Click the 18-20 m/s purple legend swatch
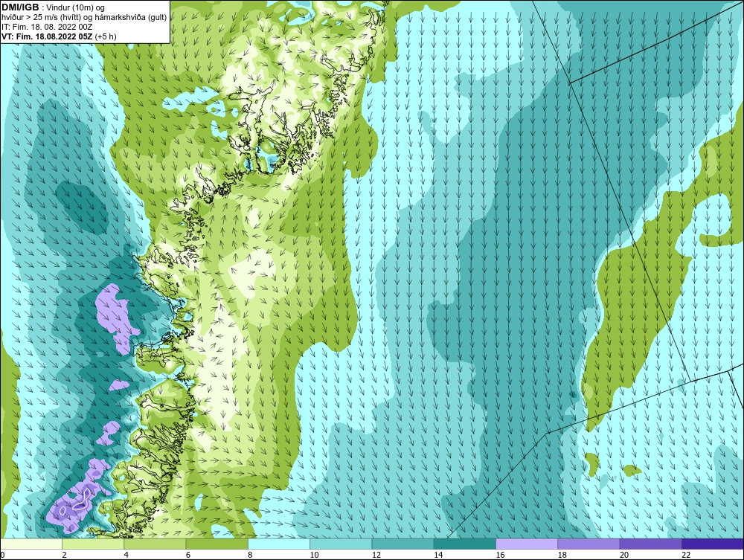 [x=589, y=544]
